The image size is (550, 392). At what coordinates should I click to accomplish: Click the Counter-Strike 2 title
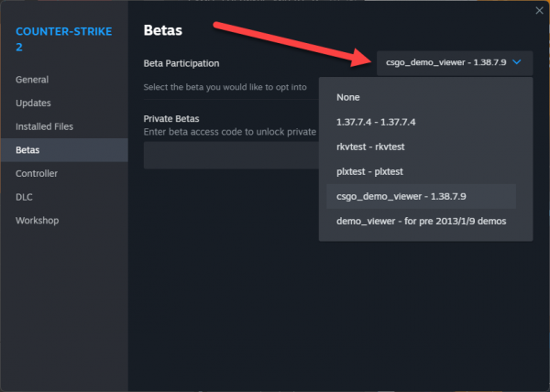click(64, 38)
